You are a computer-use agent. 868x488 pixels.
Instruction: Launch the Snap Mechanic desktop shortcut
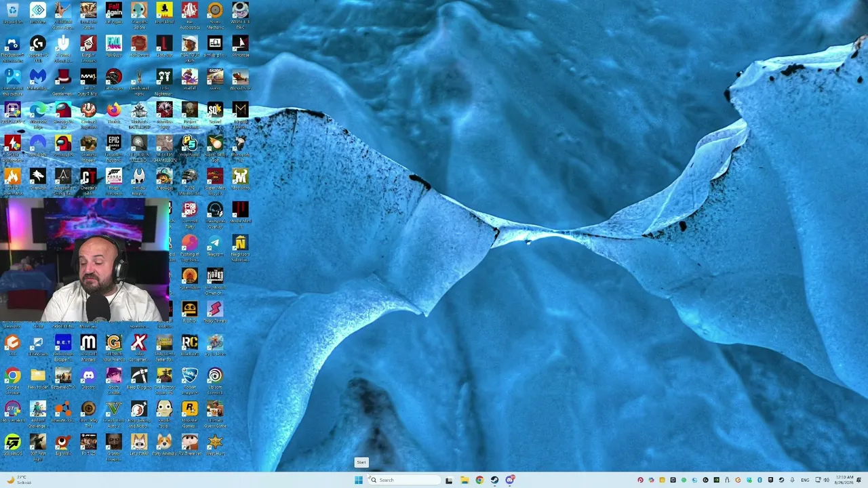coord(215,15)
